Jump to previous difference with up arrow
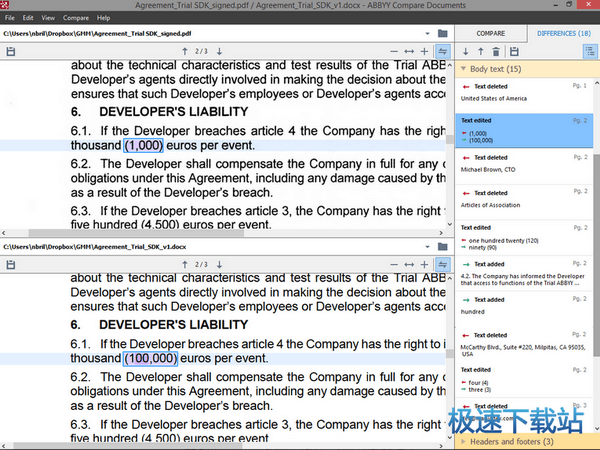Screen dimensions: 600x450 (x=481, y=51)
